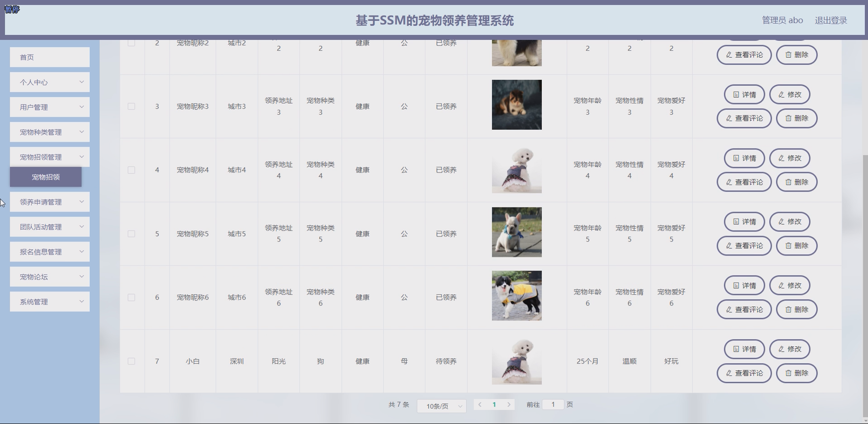The width and height of the screenshot is (868, 424).
Task: Click 修改 button for row 3
Action: click(x=790, y=94)
